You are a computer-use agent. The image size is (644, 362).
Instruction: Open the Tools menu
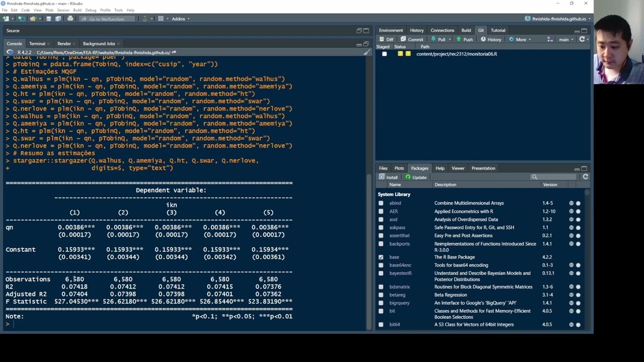coord(118,10)
